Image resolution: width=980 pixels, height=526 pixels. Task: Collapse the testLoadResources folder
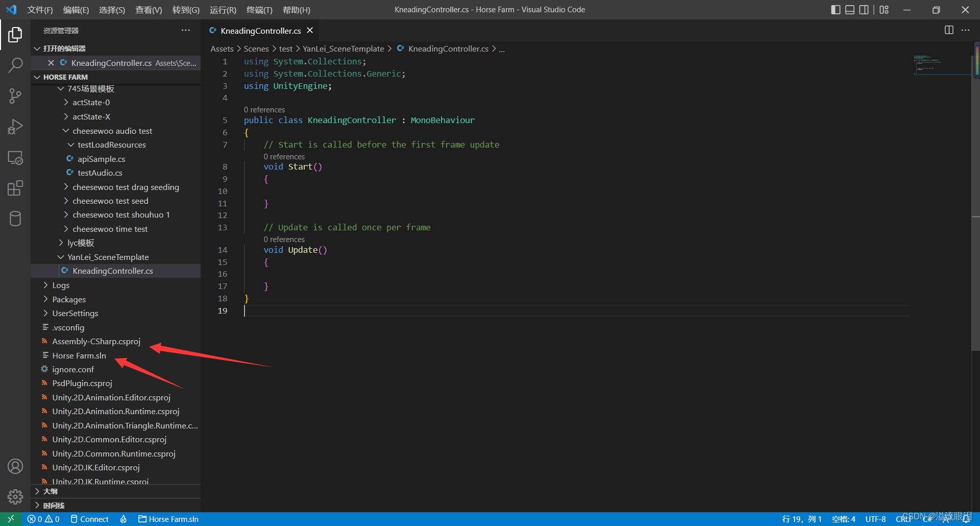(x=116, y=145)
